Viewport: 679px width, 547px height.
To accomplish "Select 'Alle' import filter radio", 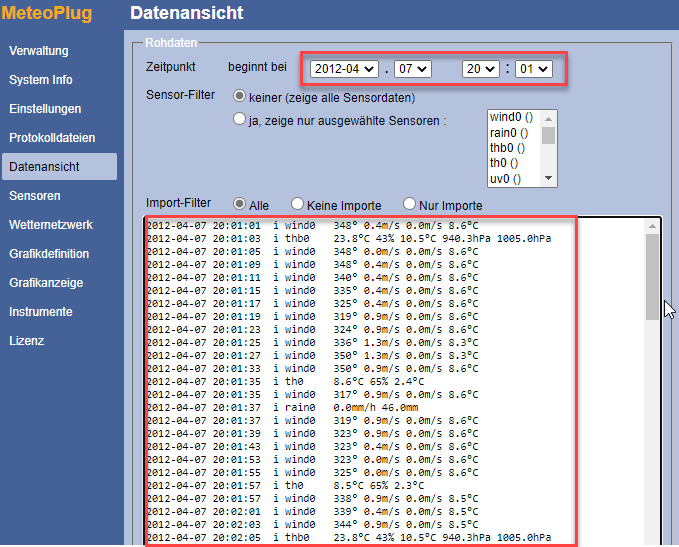I will coord(240,204).
